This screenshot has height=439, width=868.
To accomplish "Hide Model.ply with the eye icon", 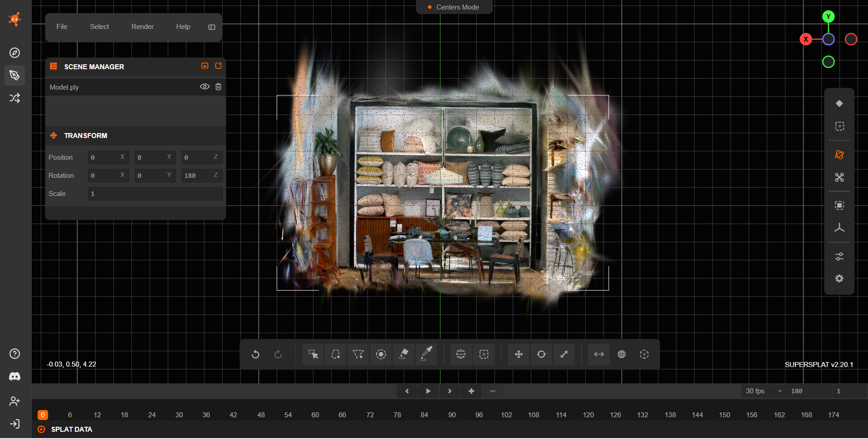I will coord(205,87).
